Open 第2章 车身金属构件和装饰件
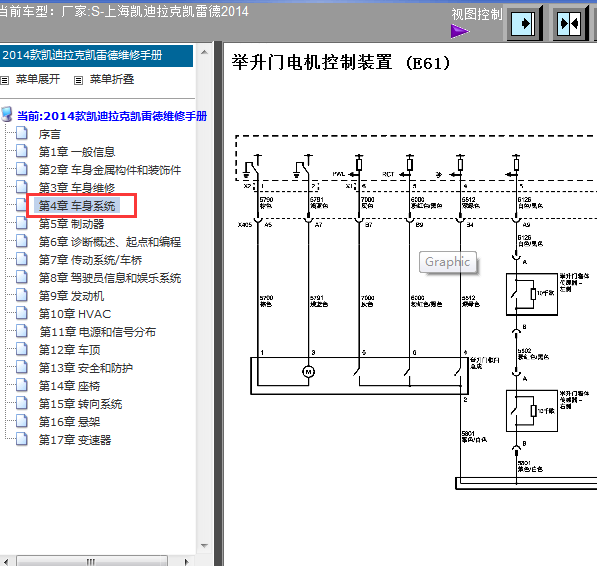Screen dimensions: 597x566 [x=110, y=170]
